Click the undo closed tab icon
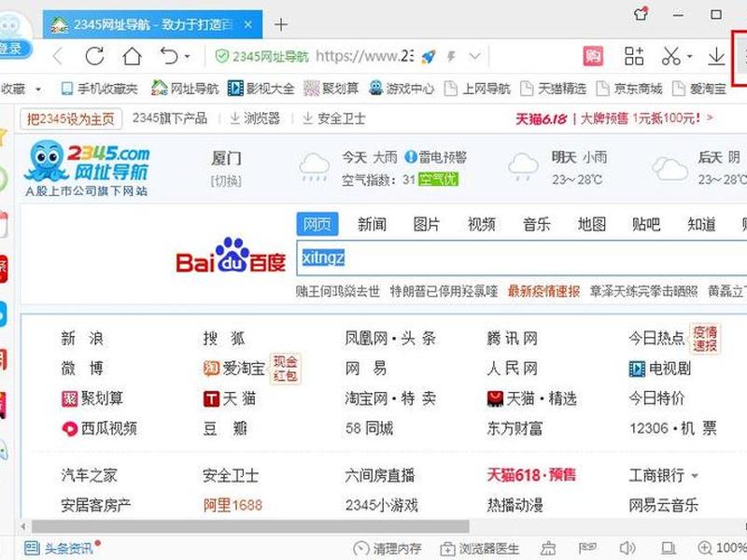The image size is (747, 560). tap(170, 56)
